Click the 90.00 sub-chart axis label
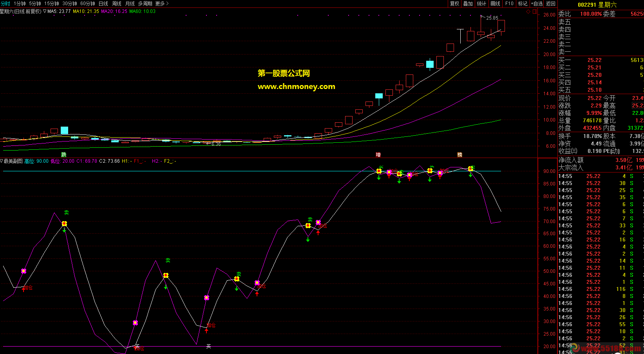644x354 pixels. 549,171
